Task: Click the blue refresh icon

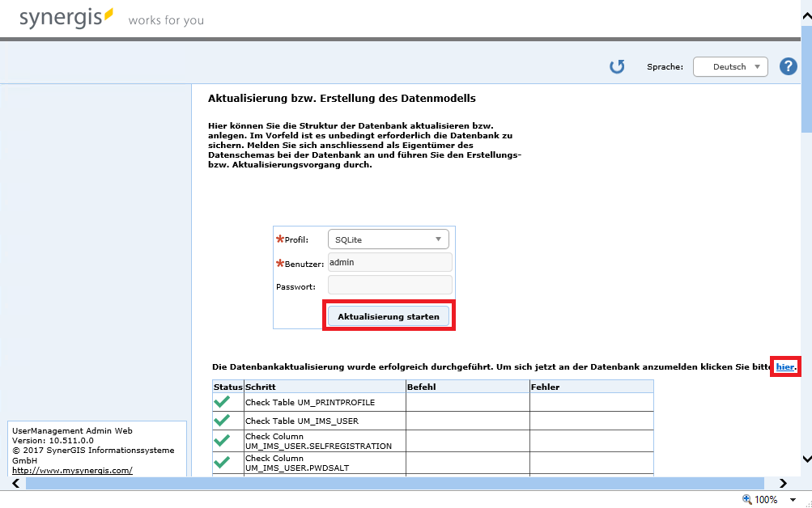Action: (616, 66)
